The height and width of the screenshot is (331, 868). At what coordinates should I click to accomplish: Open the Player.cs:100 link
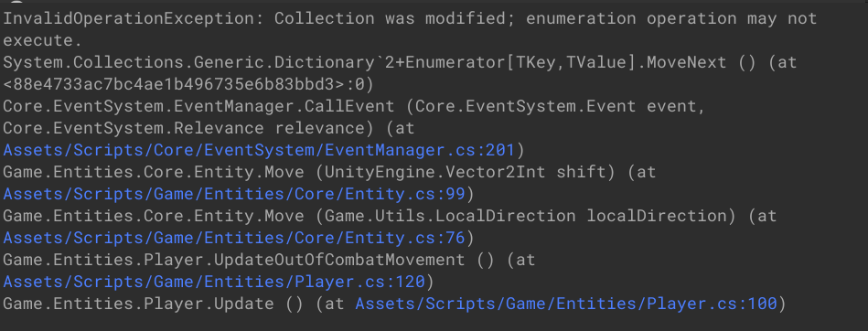click(x=566, y=304)
